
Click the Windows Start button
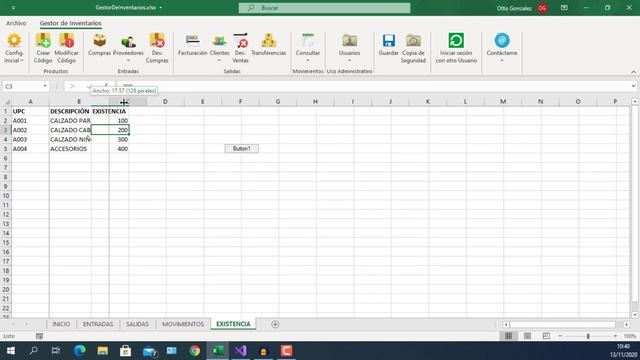11,351
